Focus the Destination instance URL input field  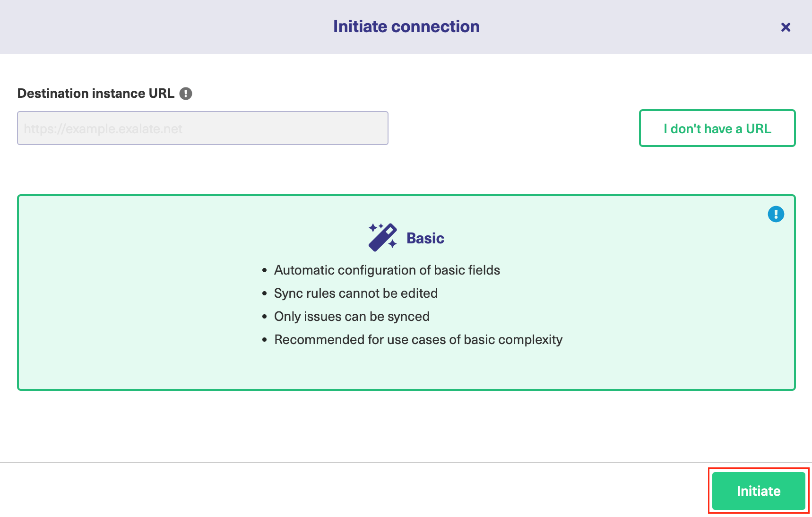pyautogui.click(x=202, y=128)
